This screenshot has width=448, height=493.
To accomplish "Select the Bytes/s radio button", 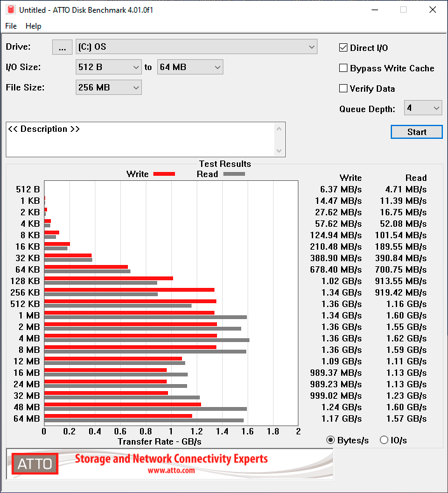I will pos(330,440).
